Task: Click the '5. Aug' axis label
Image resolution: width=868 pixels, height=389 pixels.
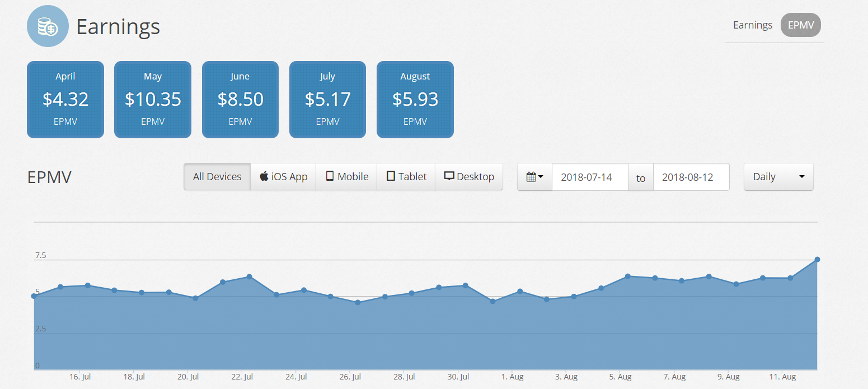Action: pyautogui.click(x=621, y=377)
